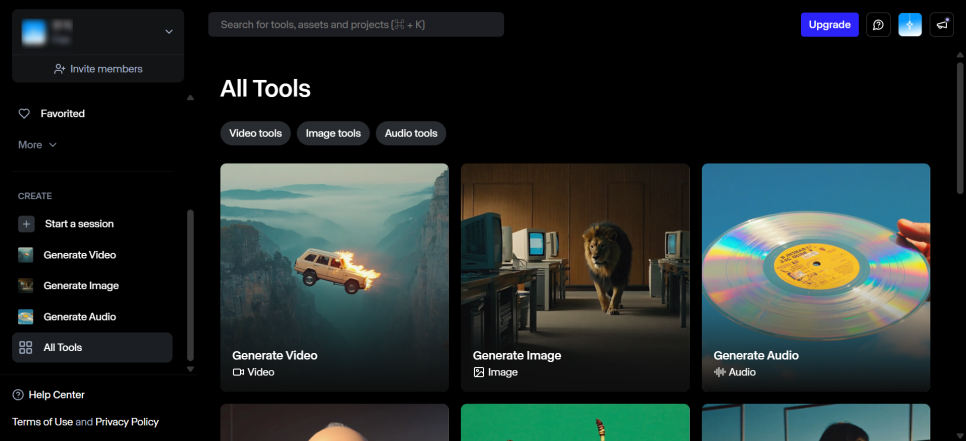
Task: Click the sidebar scroll up arrow
Action: (190, 97)
